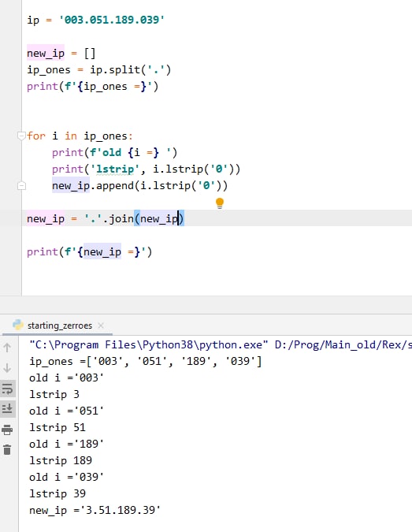
Task: Click the print(f'old {i =} ') line
Action: click(x=114, y=153)
